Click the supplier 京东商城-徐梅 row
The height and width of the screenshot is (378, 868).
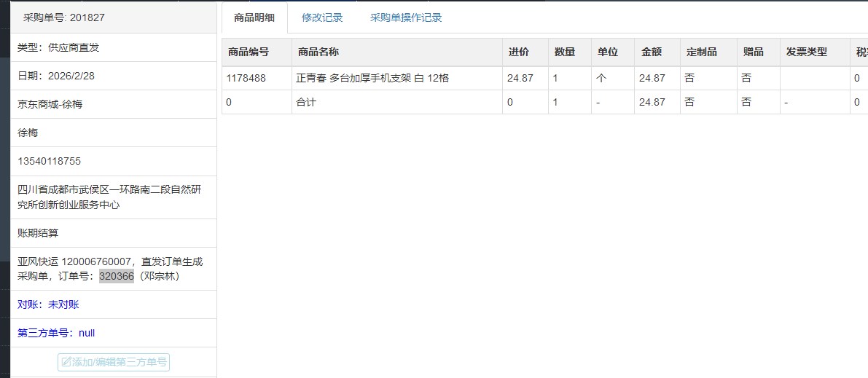click(x=50, y=104)
